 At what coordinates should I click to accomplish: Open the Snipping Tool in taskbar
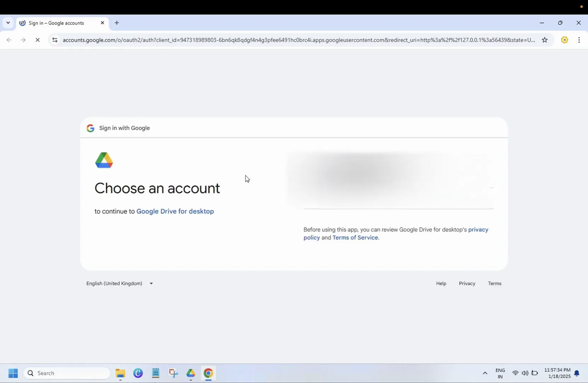click(x=173, y=373)
